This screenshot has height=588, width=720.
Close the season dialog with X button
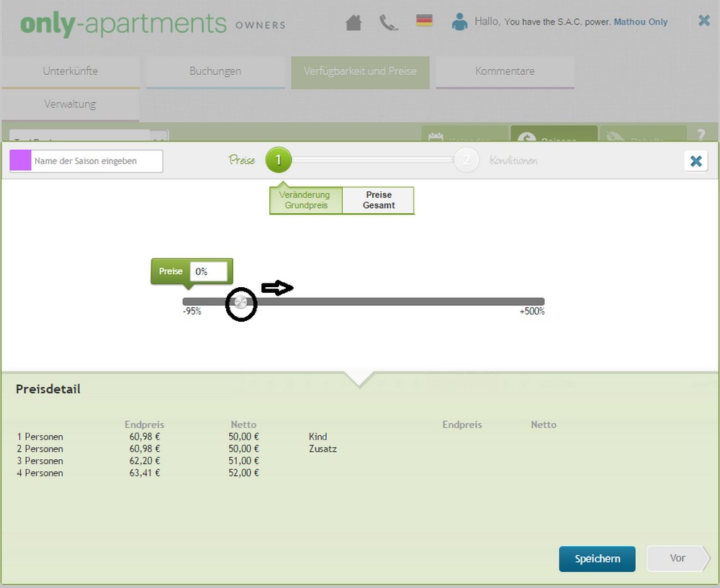click(696, 161)
